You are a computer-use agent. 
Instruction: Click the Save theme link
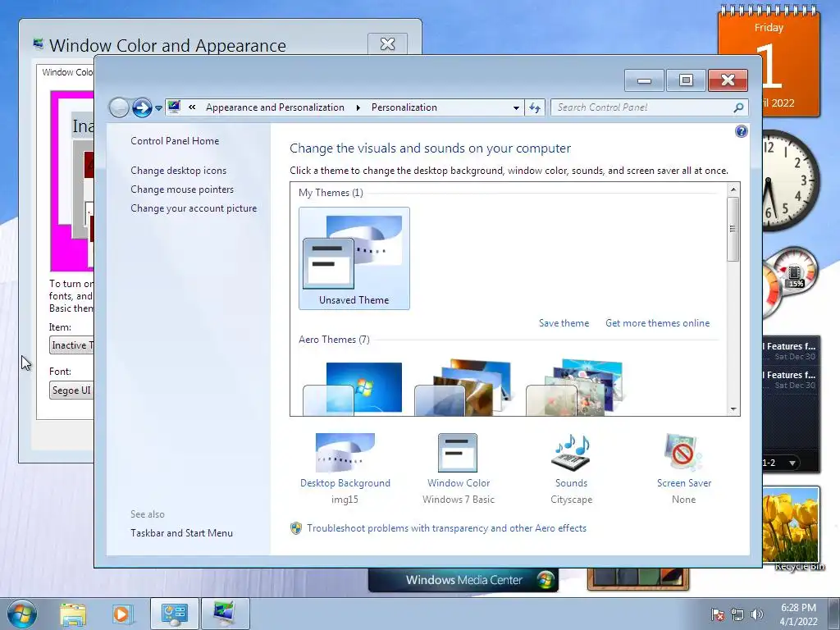tap(564, 323)
